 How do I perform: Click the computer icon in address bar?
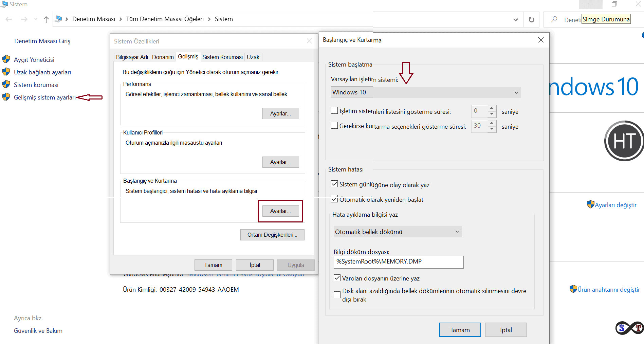point(59,19)
